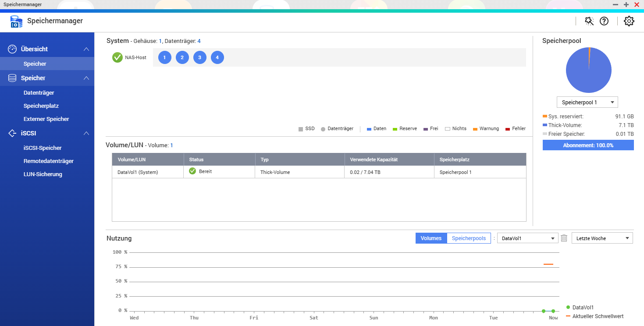Click the Warnung legend orange swatch
The width and height of the screenshot is (644, 326).
tap(475, 129)
